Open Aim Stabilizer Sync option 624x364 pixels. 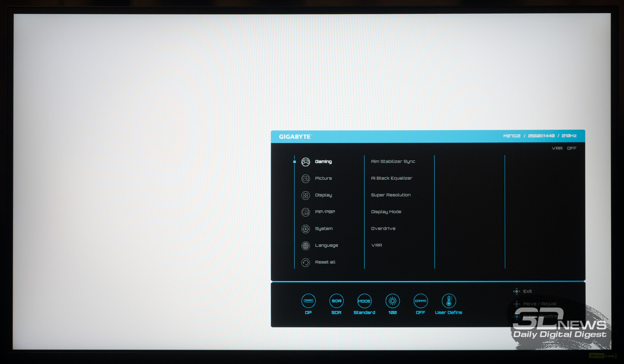click(393, 161)
